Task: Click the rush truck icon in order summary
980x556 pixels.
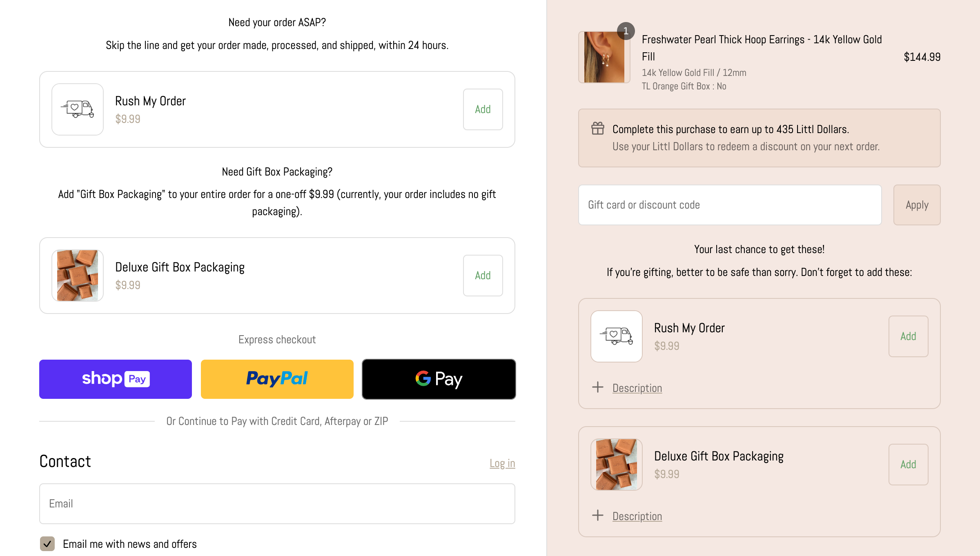Action: 617,336
